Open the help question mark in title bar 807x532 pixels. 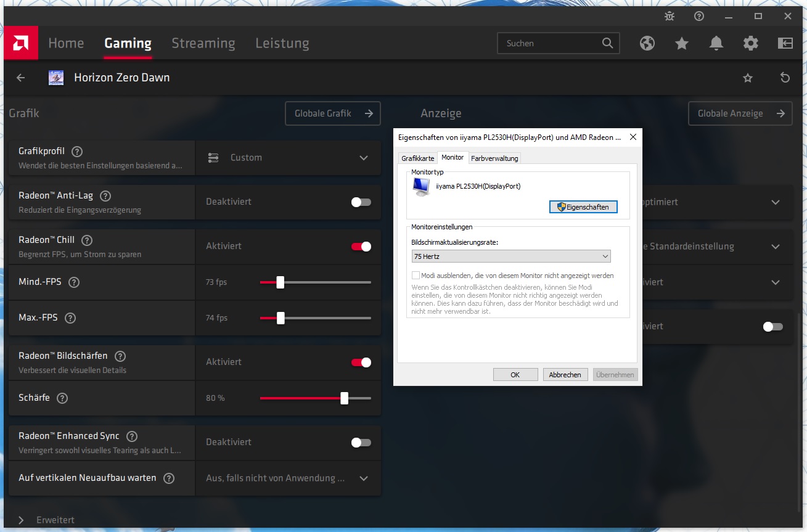pos(699,16)
